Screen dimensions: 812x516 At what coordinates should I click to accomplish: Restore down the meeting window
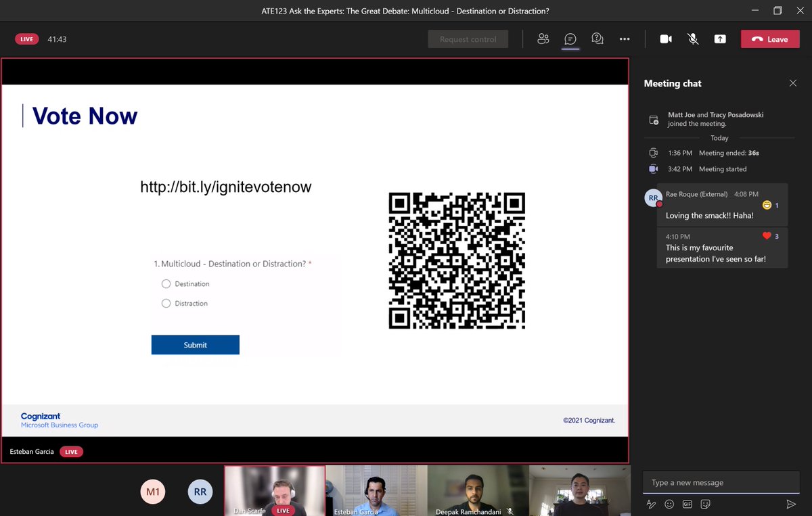pyautogui.click(x=777, y=10)
